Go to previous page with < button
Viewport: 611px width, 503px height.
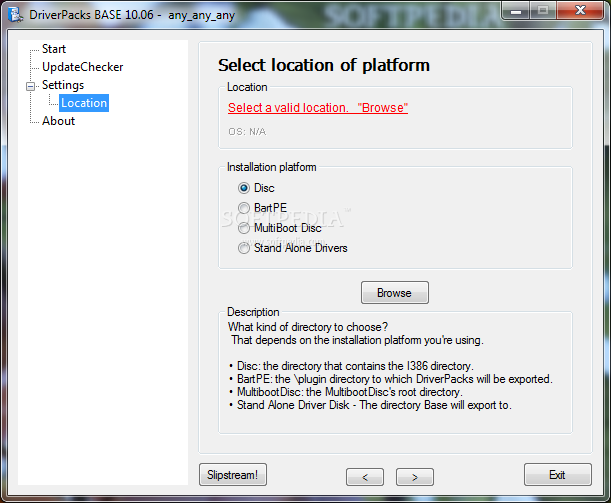point(365,477)
